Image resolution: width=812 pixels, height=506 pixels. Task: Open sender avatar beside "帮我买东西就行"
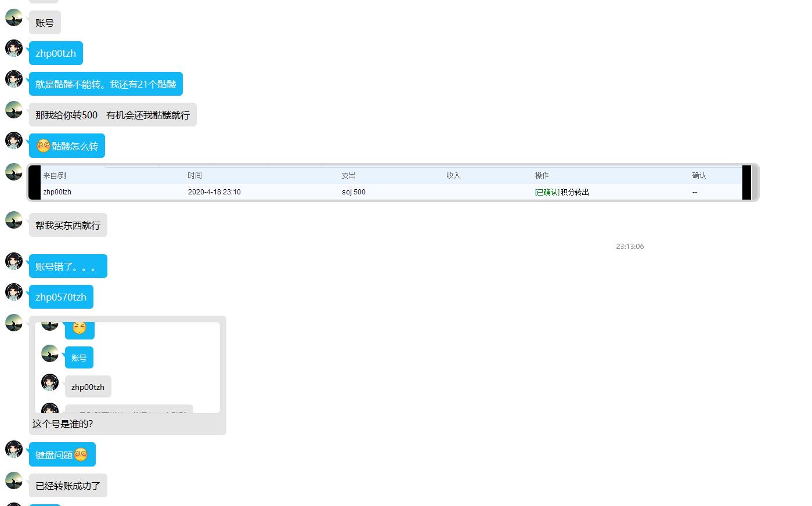14,220
